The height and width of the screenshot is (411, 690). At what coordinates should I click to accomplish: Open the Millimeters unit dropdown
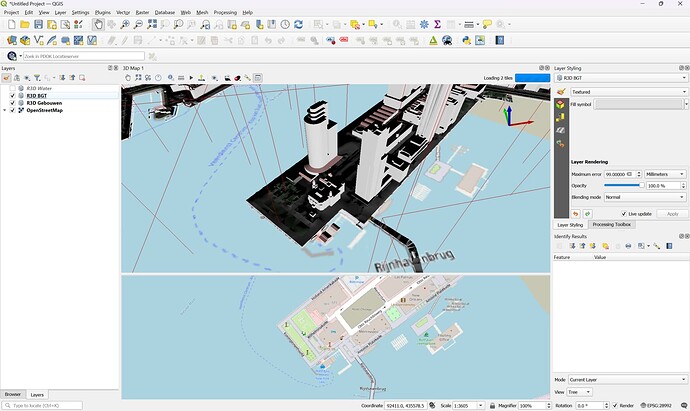click(x=666, y=174)
